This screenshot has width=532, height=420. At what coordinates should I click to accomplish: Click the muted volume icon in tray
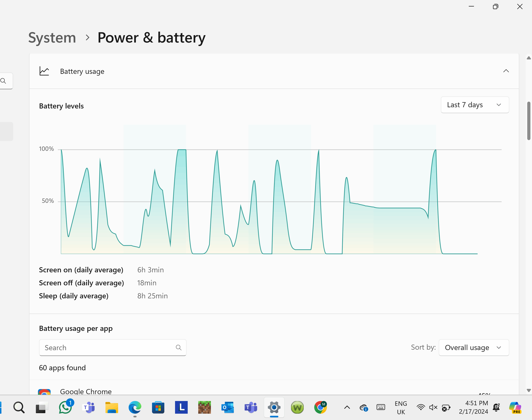433,408
